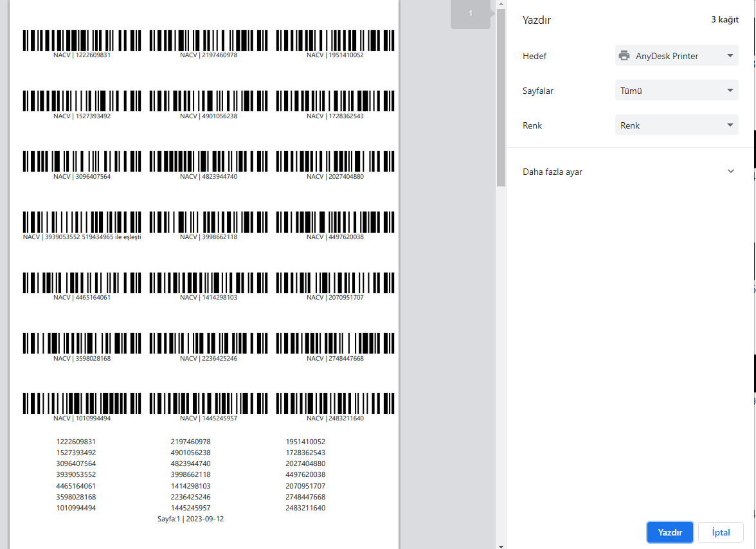Image resolution: width=756 pixels, height=549 pixels.
Task: Click the preview scrollbar down arrow
Action: tap(501, 545)
